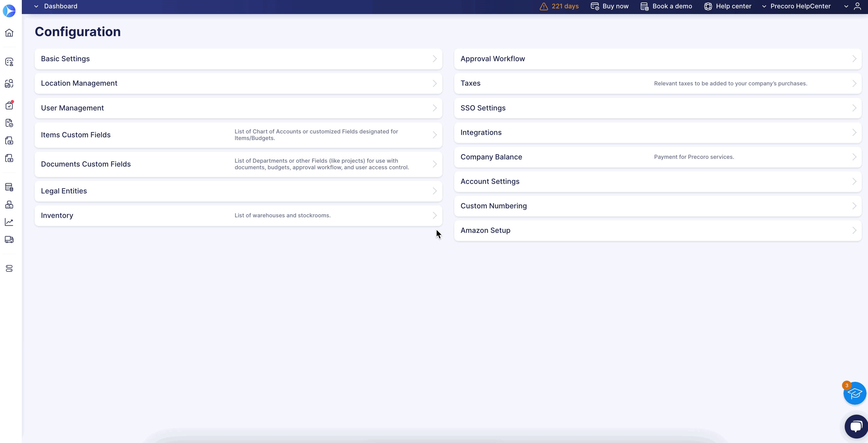
Task: Open the stacked boxes inventory sidebar icon
Action: tap(9, 205)
